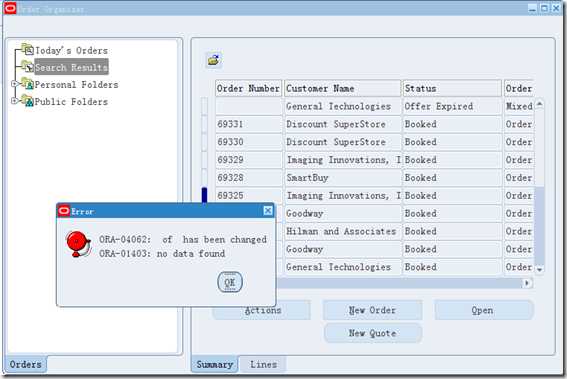Click General Technologies in the Offer Expired row
The height and width of the screenshot is (379, 567).
coord(342,106)
